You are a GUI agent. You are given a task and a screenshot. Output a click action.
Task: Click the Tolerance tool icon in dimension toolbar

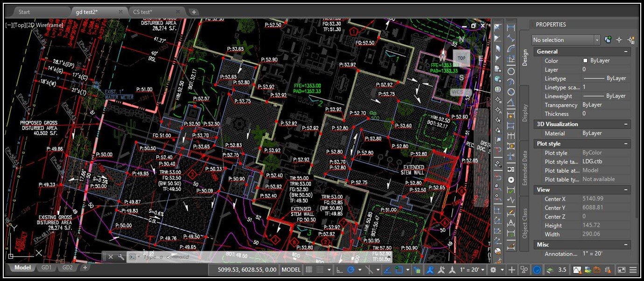coord(511,169)
